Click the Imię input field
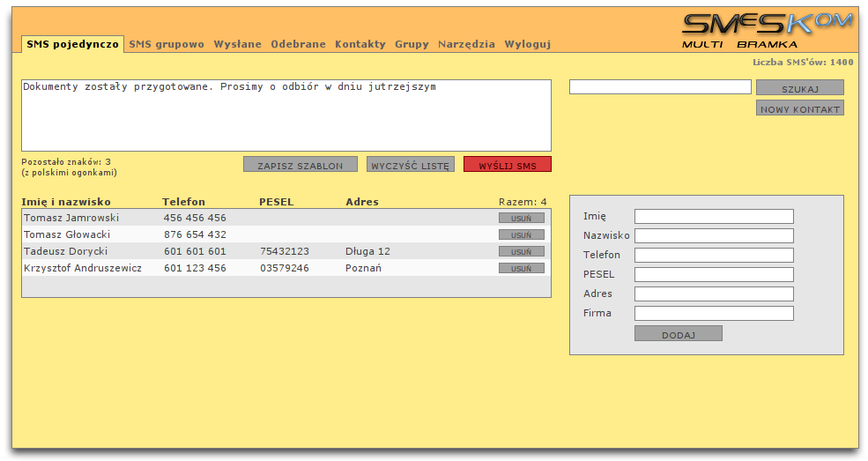868x461 pixels. pyautogui.click(x=713, y=217)
